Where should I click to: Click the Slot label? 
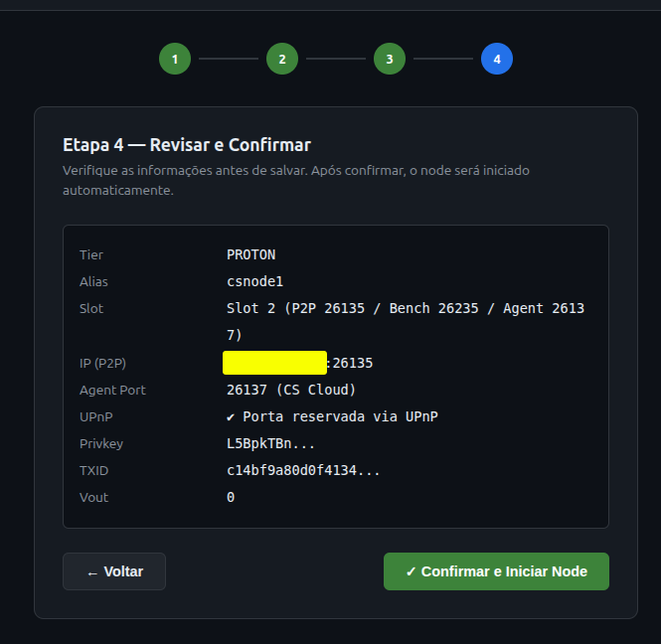pyautogui.click(x=91, y=308)
